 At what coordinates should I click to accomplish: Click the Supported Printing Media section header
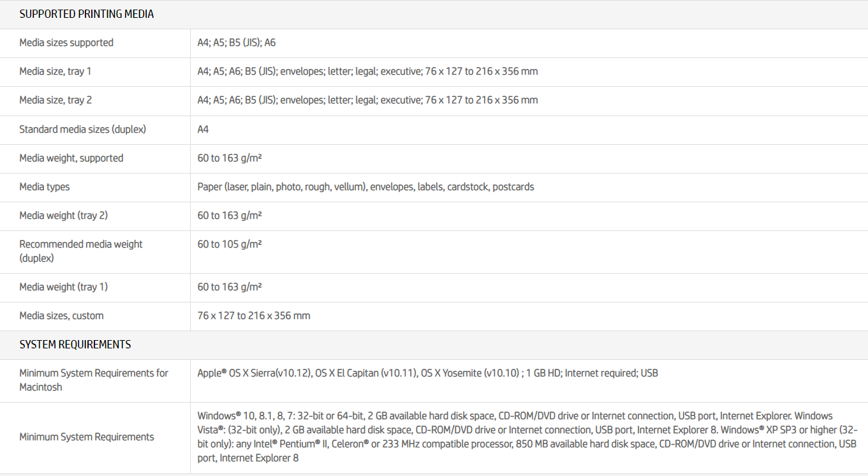pos(87,14)
